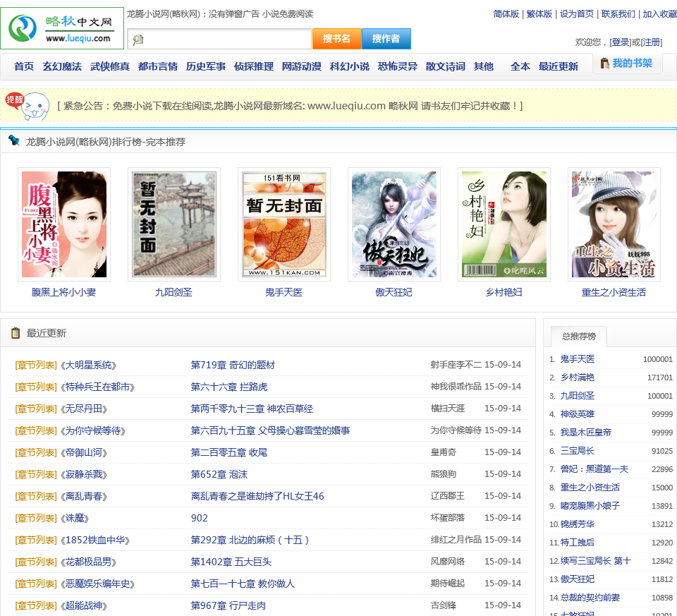This screenshot has width=677, height=616.
Task: Click the 九阳剑圣 placeholder cover
Action: tap(174, 224)
